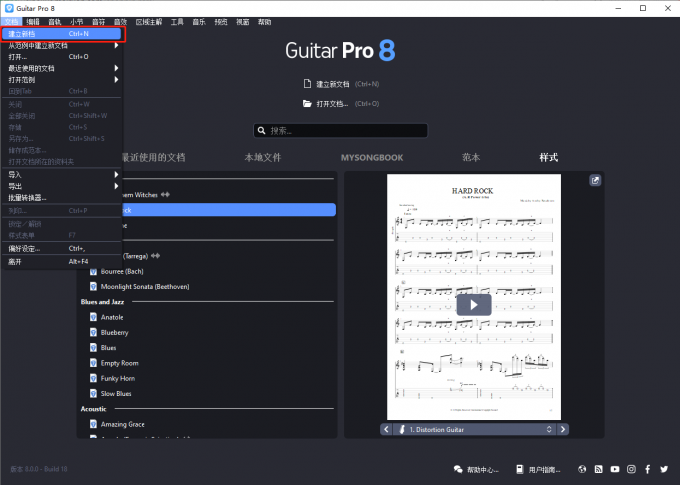The width and height of the screenshot is (680, 485).
Task: Open the Instagram link icon
Action: (631, 469)
